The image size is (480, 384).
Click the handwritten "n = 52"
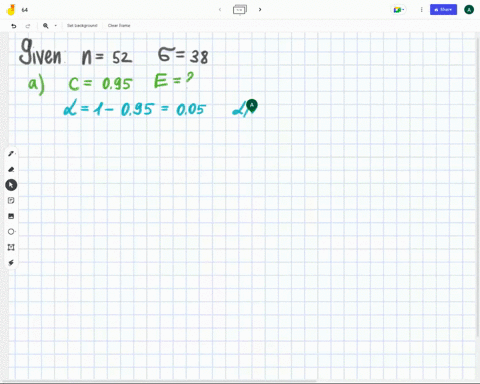[x=107, y=57]
